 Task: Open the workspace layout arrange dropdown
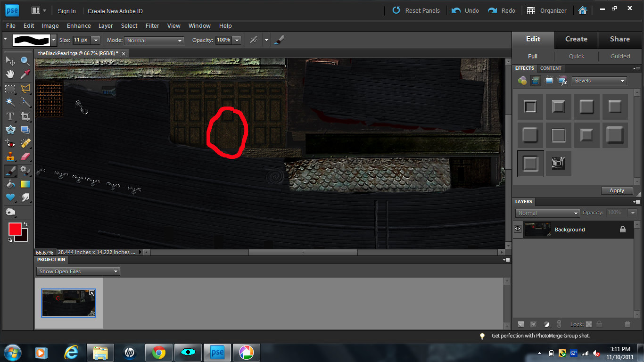click(x=39, y=10)
